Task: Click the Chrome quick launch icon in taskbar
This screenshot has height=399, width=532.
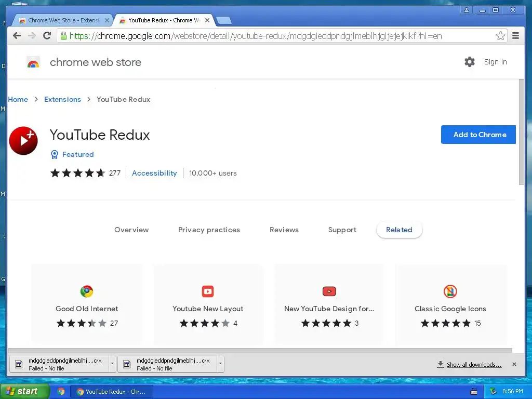Action: (61, 392)
